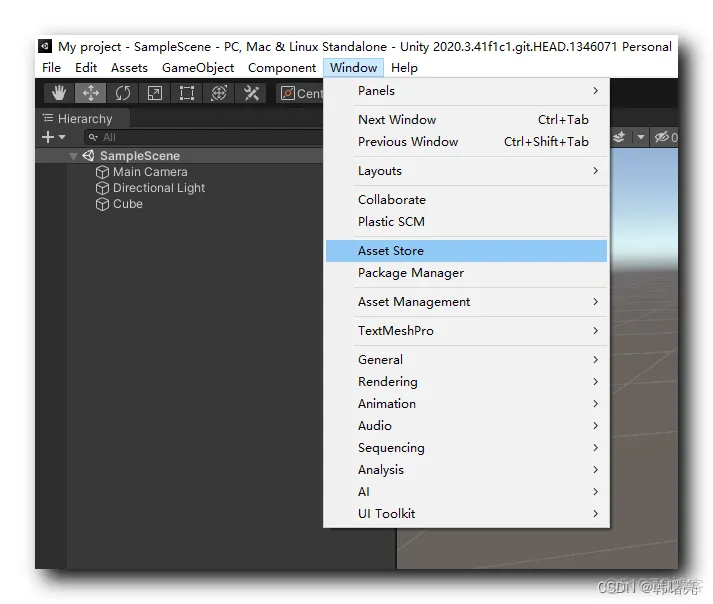Select the SampleScene row

pos(179,156)
